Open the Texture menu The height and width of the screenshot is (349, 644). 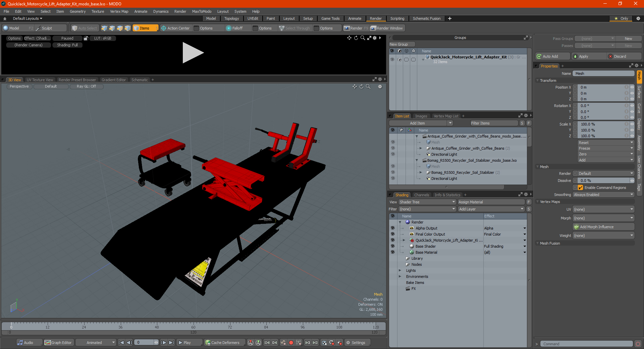[x=98, y=11]
